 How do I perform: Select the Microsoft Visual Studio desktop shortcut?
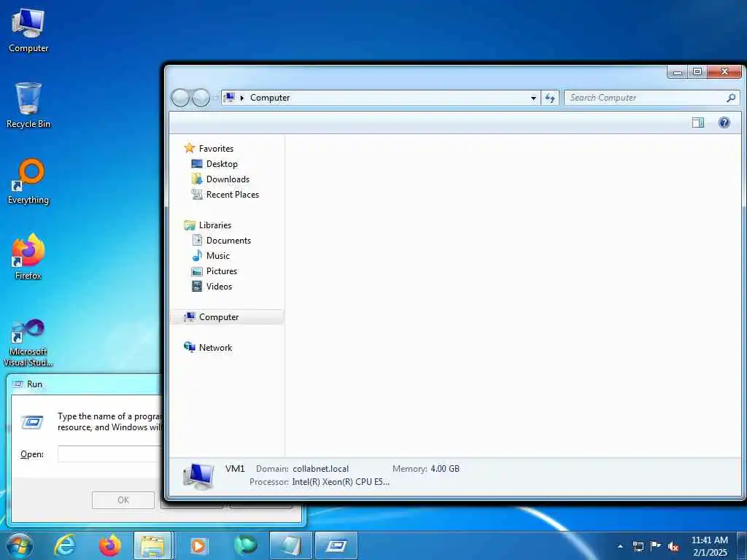(x=28, y=343)
